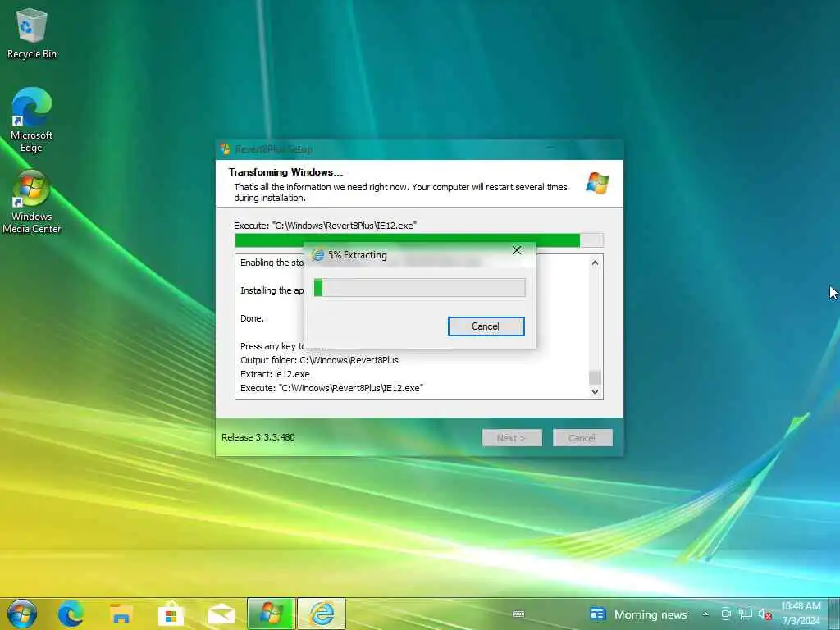
Task: Click the Revert8Plus Setup title bar icon
Action: point(225,149)
